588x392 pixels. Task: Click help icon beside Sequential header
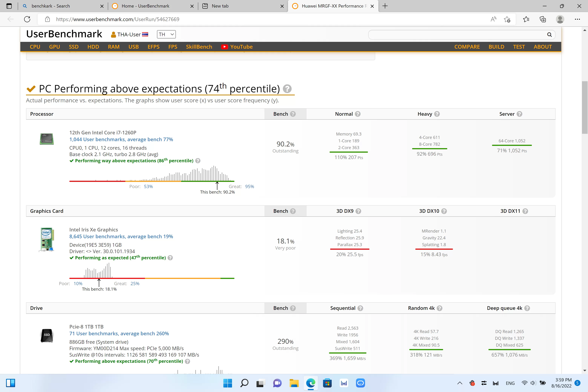360,308
